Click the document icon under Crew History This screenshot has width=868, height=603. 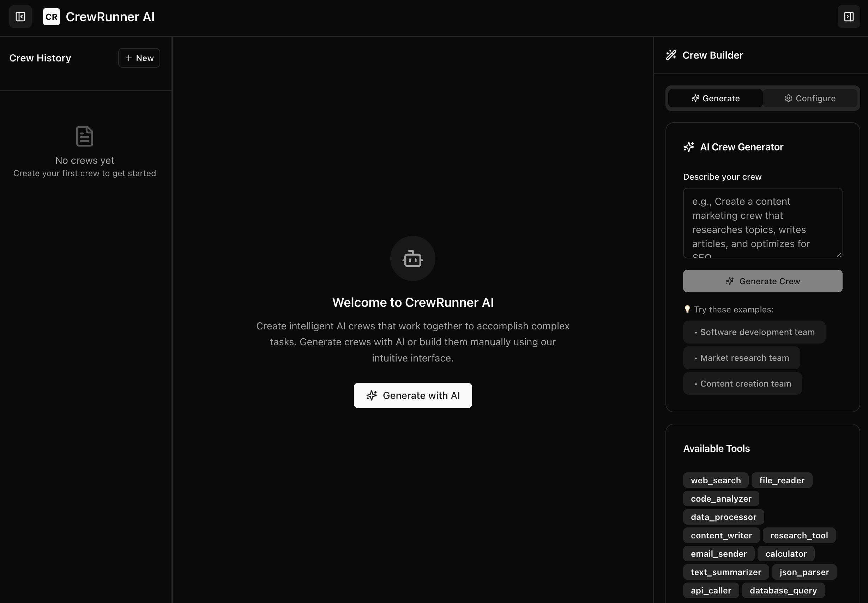point(85,136)
